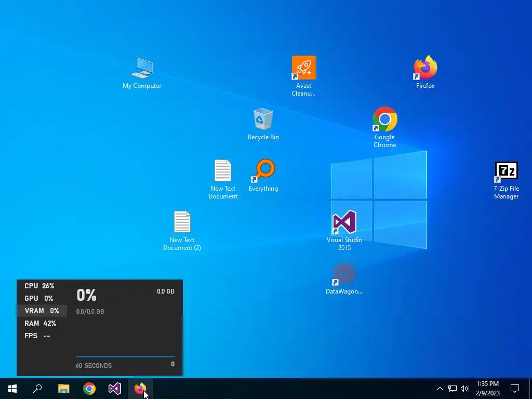
Task: Open the volume speaker tray icon
Action: [464, 389]
